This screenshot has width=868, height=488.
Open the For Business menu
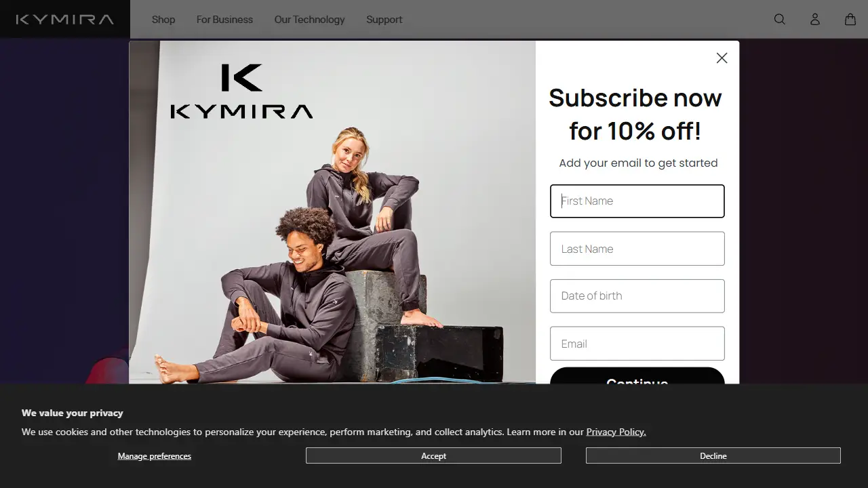tap(224, 19)
